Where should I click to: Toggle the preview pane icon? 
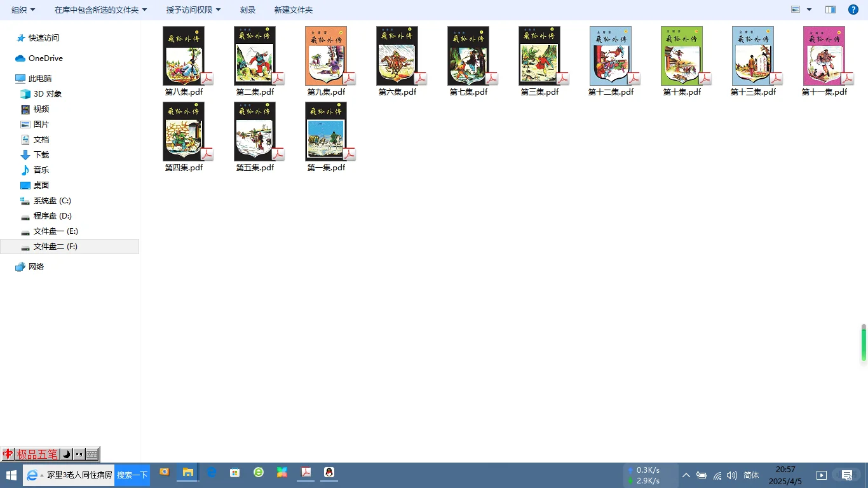click(x=831, y=10)
